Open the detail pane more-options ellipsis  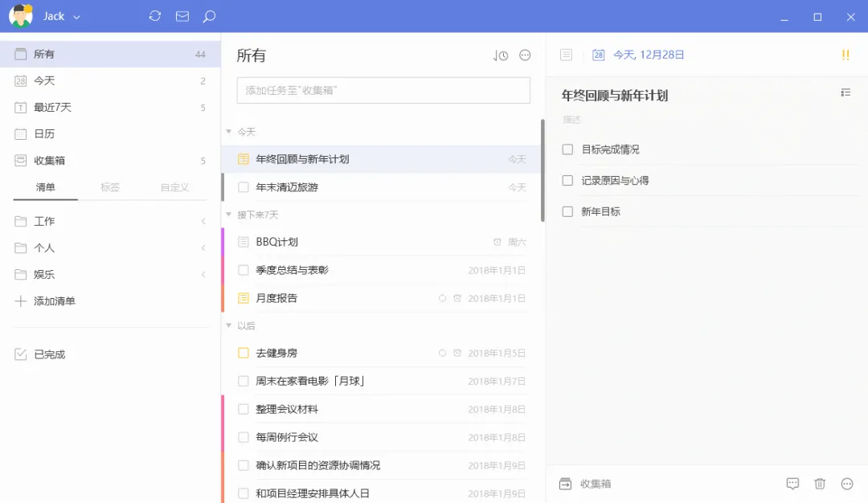[847, 484]
